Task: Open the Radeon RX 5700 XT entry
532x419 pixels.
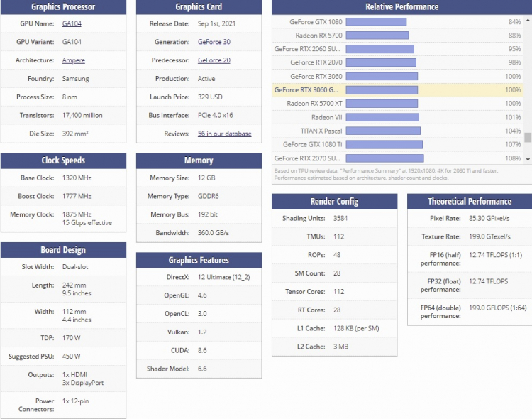Action: 314,104
